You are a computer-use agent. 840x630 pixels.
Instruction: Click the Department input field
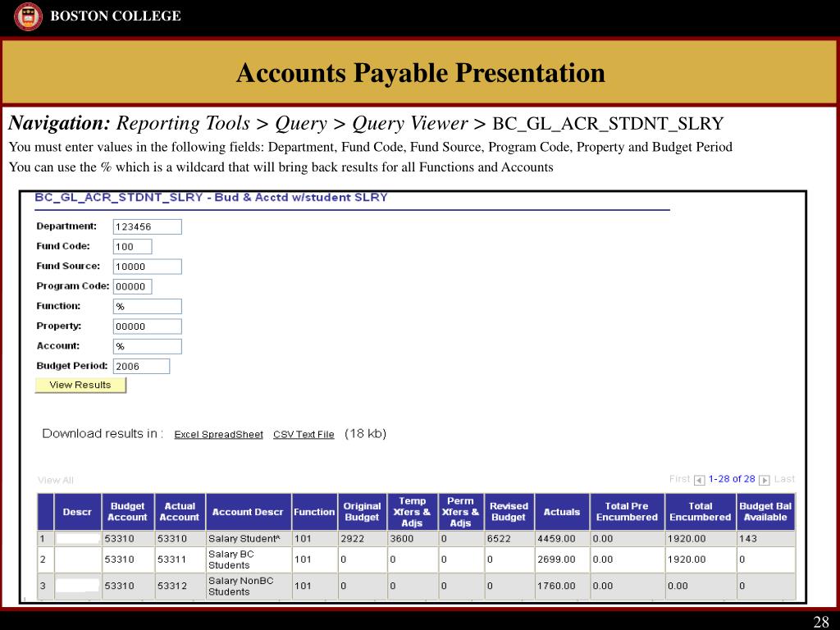tap(148, 226)
